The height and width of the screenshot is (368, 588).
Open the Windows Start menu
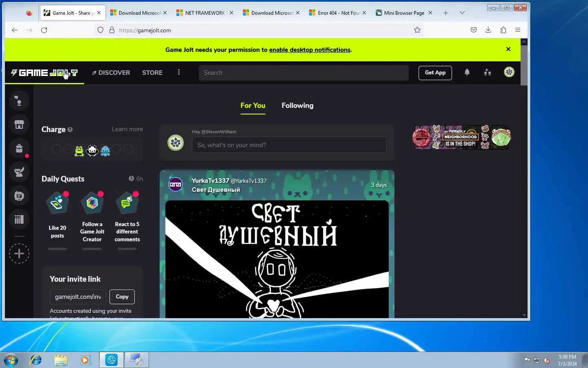[11, 360]
